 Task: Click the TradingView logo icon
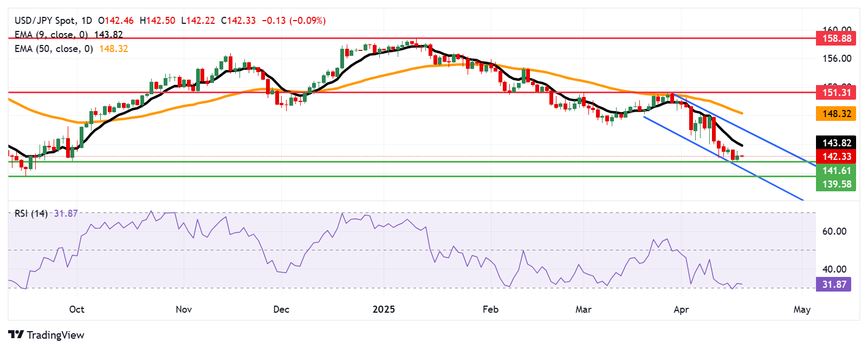pos(16,335)
